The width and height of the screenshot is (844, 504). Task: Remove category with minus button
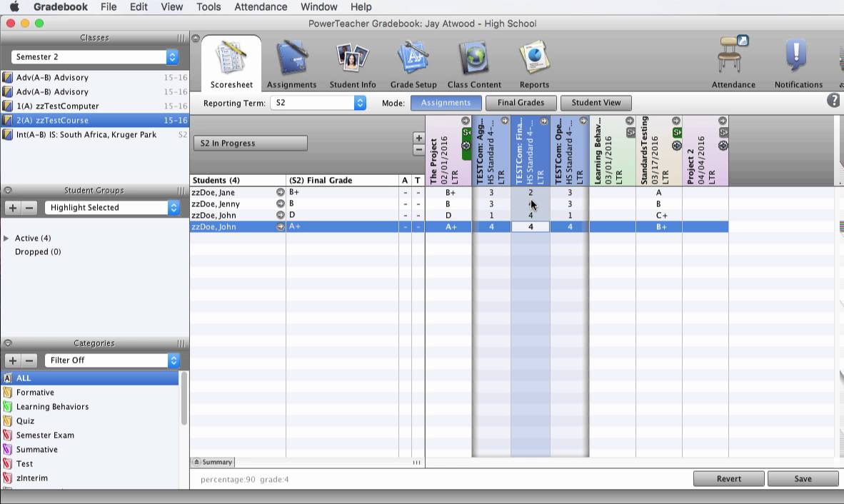pos(29,361)
